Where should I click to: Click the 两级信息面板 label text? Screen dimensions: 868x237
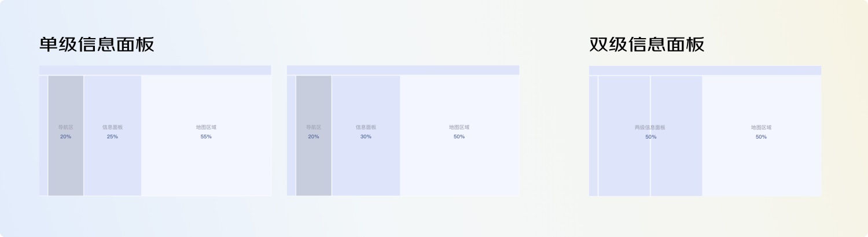650,127
